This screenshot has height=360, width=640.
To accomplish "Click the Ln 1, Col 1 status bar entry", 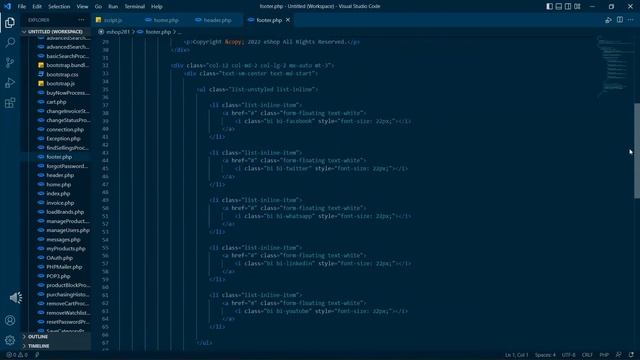I will pyautogui.click(x=516, y=355).
